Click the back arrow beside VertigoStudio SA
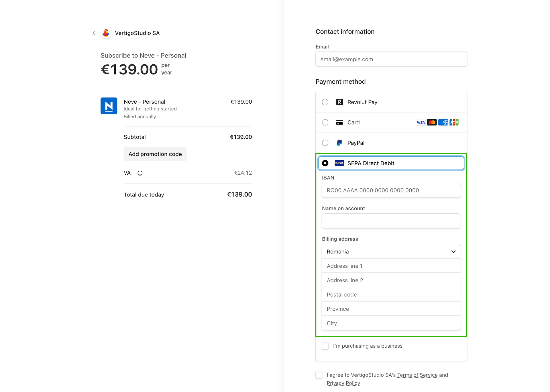The image size is (550, 392). [x=95, y=33]
